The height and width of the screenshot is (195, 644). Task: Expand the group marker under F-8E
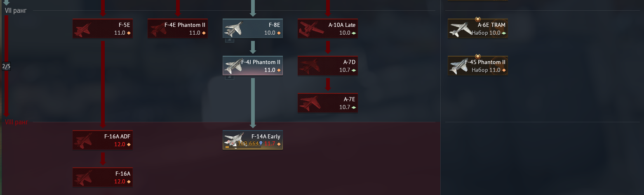pos(230,40)
